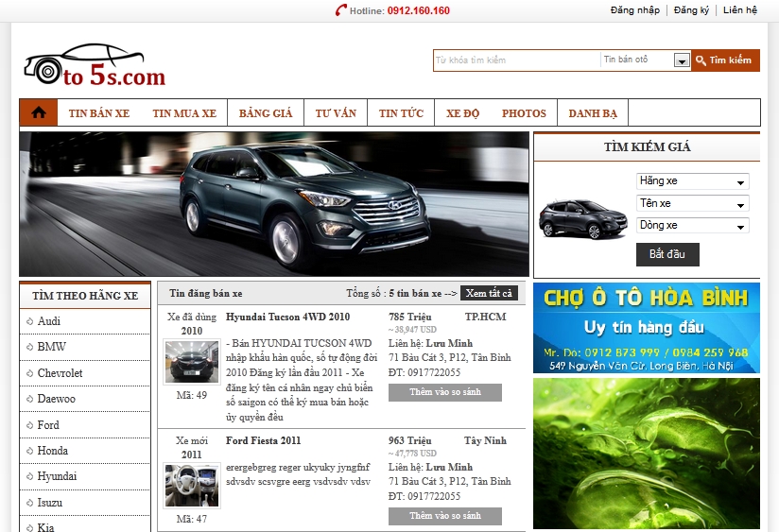This screenshot has height=532, width=779.
Task: Select Chevrolet in brand list
Action: (x=60, y=373)
